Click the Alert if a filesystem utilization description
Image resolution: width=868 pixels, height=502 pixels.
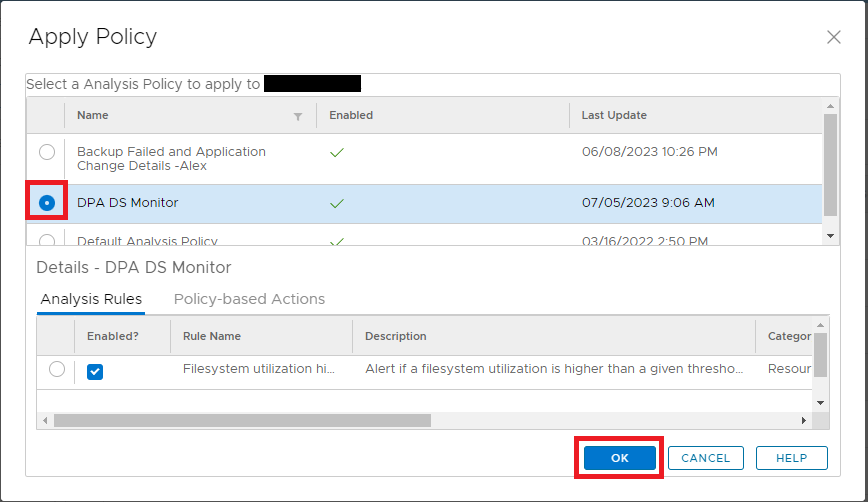(x=554, y=369)
